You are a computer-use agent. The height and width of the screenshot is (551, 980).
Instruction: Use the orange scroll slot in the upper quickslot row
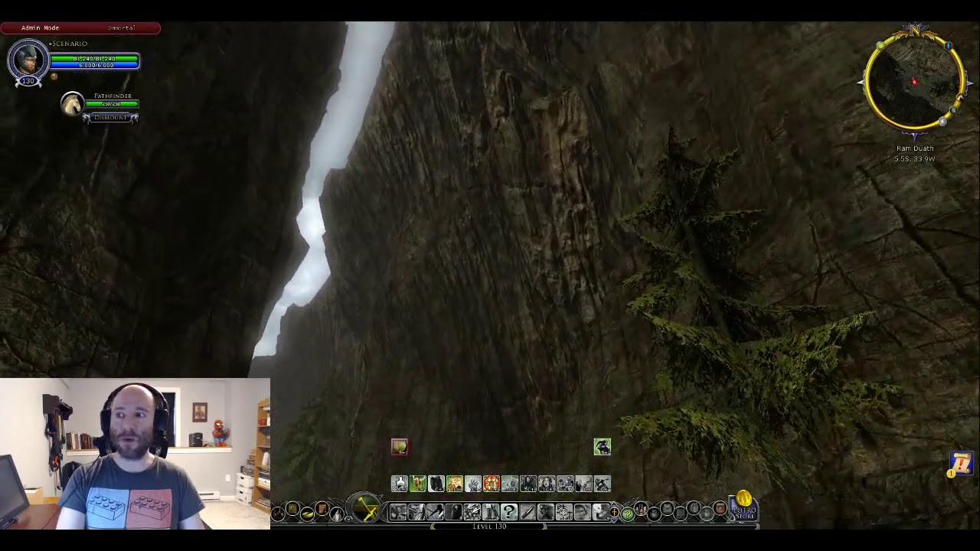coord(455,483)
